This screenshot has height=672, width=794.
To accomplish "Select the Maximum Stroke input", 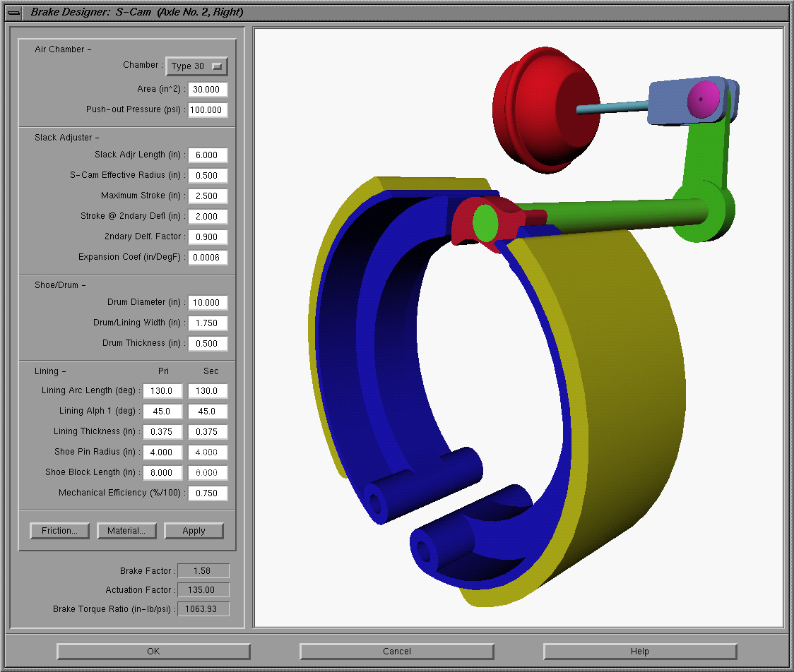I will click(208, 196).
